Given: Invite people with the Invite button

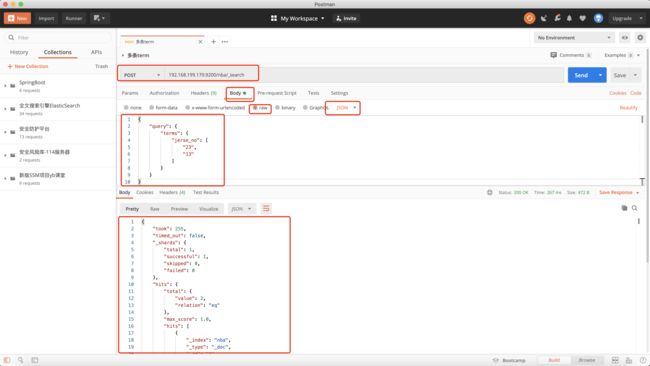Looking at the screenshot, I should pyautogui.click(x=346, y=18).
